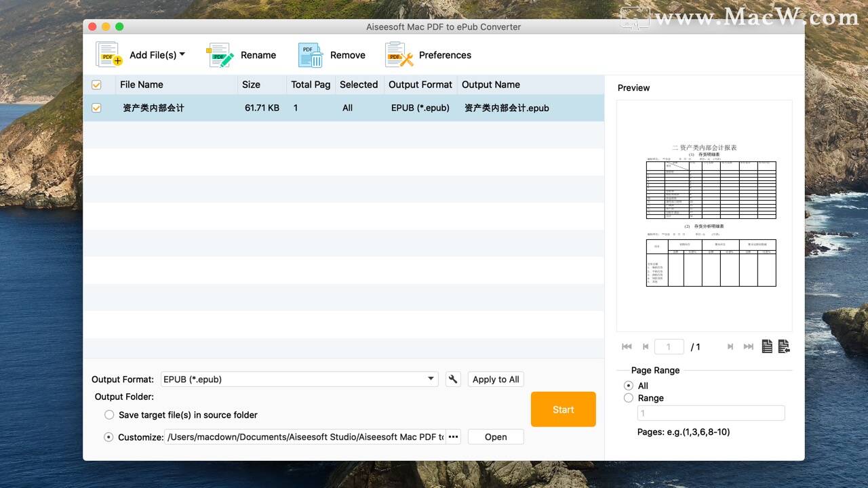Click the document export icon beside preview

(x=784, y=346)
